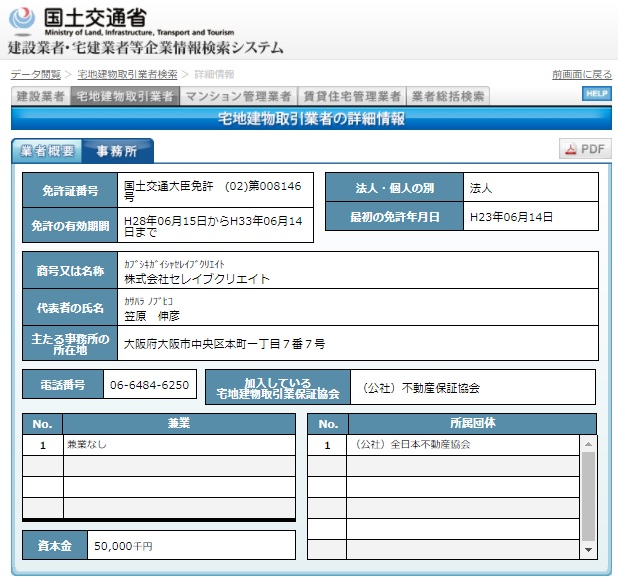Open the PDF export button
This screenshot has height=581, width=618.
(585, 149)
